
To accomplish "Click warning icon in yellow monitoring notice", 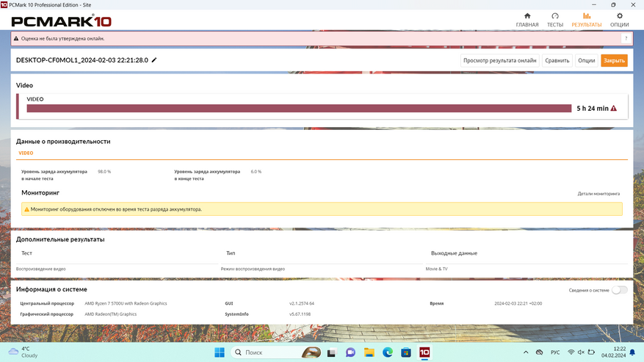I will click(x=26, y=209).
